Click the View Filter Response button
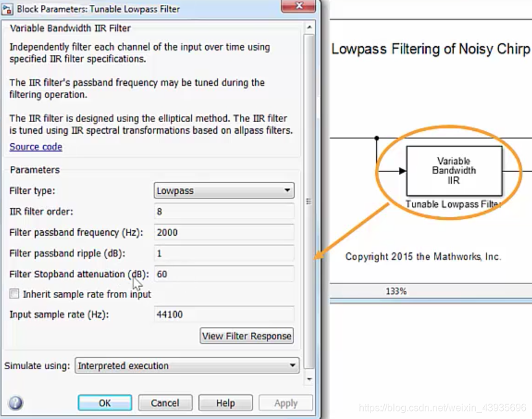 247,336
